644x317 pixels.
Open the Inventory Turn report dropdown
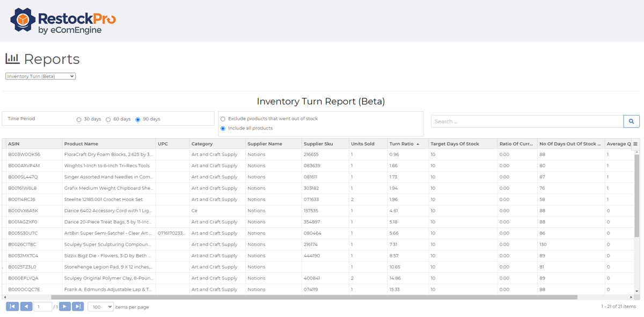point(40,76)
